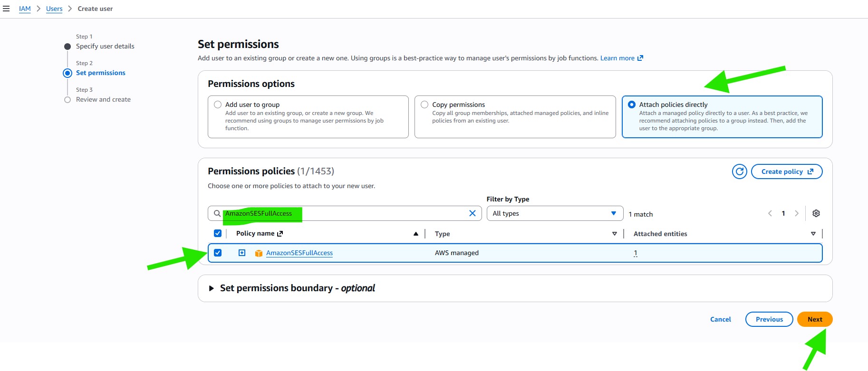Select Add user to group option

click(x=218, y=105)
